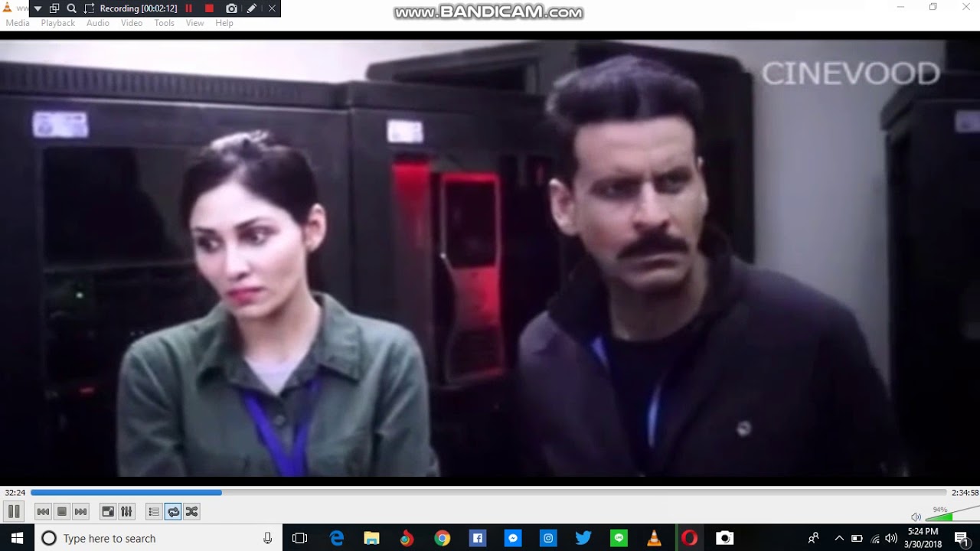Open Messenger app in taskbar

[x=513, y=538]
